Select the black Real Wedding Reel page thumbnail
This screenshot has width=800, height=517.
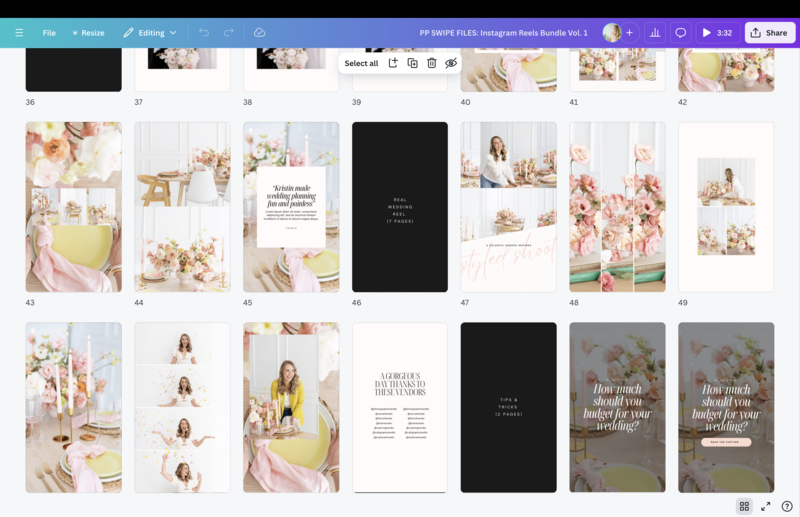coord(400,207)
